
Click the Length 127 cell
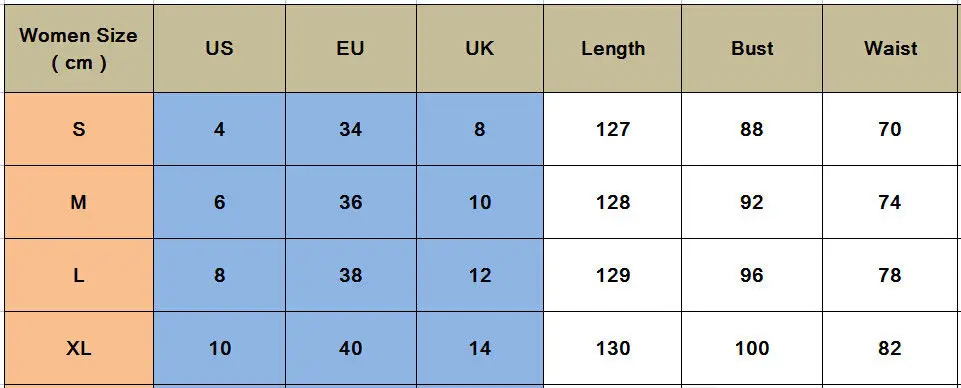(613, 129)
